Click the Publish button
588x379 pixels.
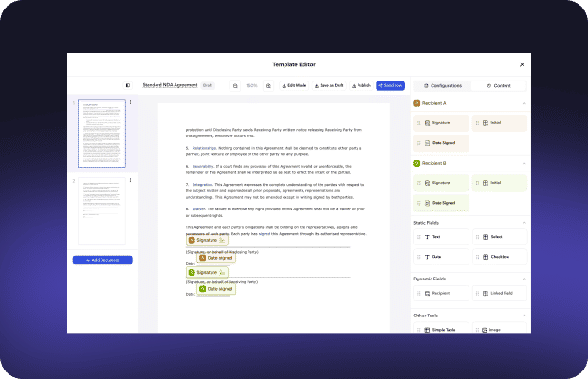pyautogui.click(x=361, y=86)
